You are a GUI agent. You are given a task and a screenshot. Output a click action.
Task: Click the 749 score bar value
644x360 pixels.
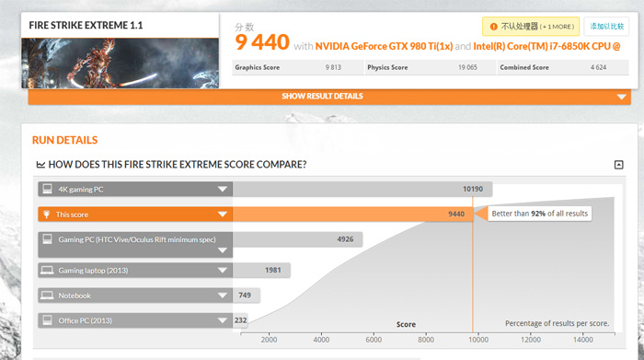[x=245, y=295]
